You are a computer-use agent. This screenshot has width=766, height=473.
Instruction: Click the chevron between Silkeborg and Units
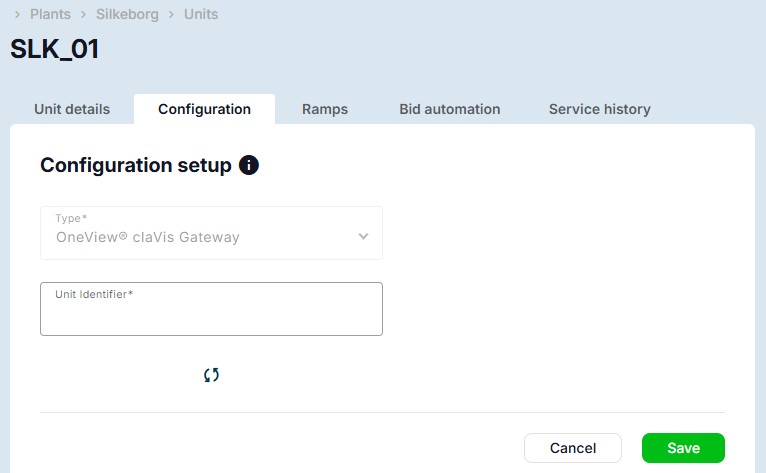pyautogui.click(x=172, y=15)
